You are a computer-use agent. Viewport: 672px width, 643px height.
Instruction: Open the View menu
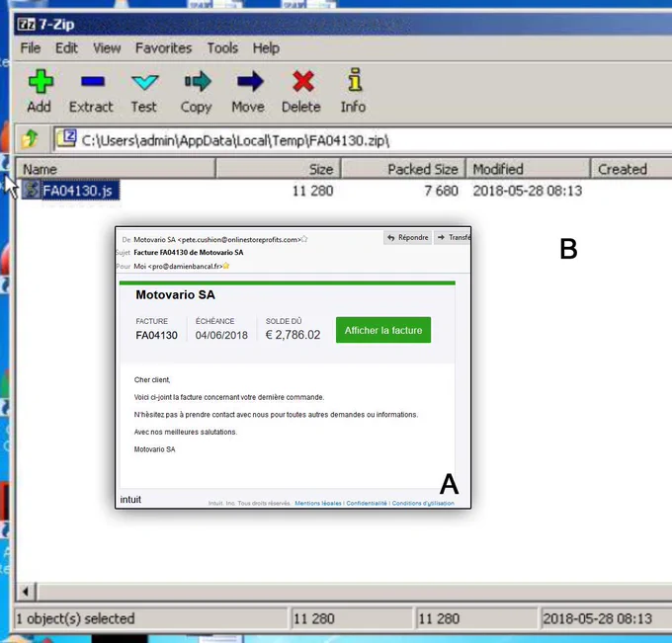pyautogui.click(x=107, y=48)
